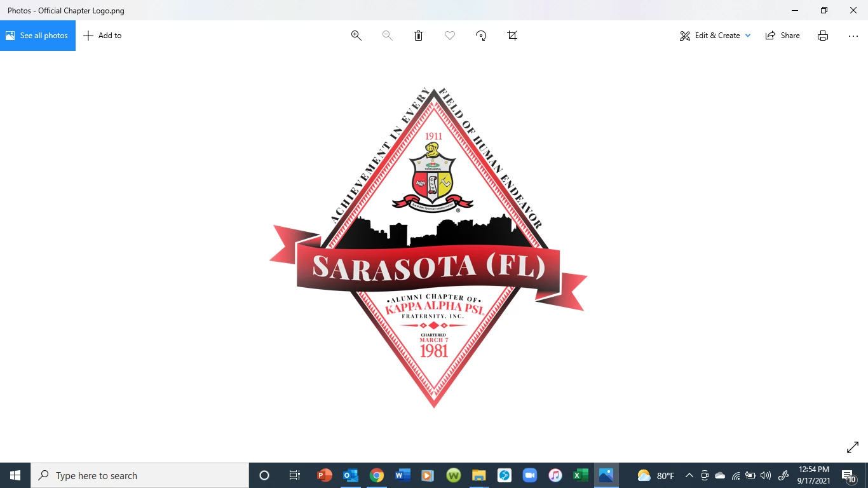Click the Sarasota chapter logo image

(429, 248)
